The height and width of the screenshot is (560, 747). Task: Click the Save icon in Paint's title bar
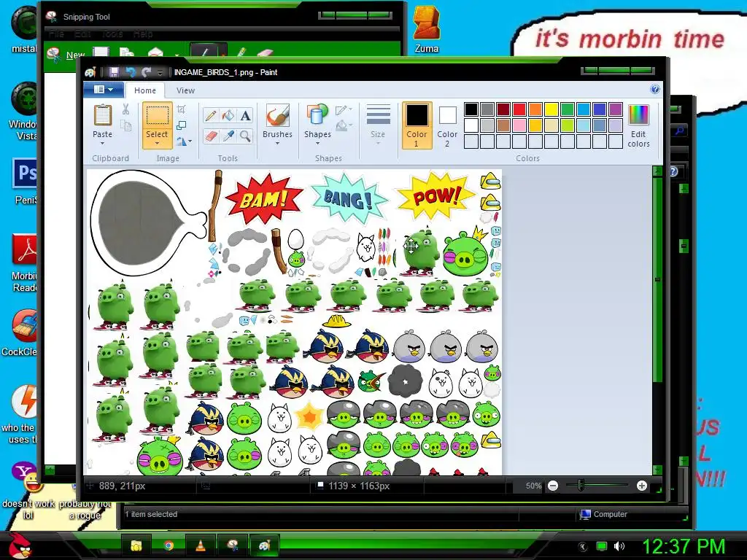pyautogui.click(x=113, y=72)
